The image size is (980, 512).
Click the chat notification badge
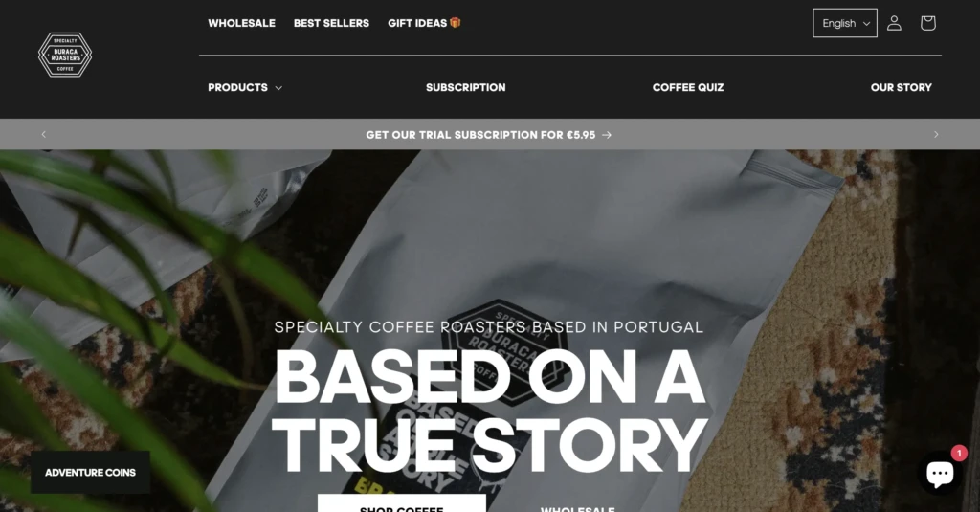click(959, 454)
